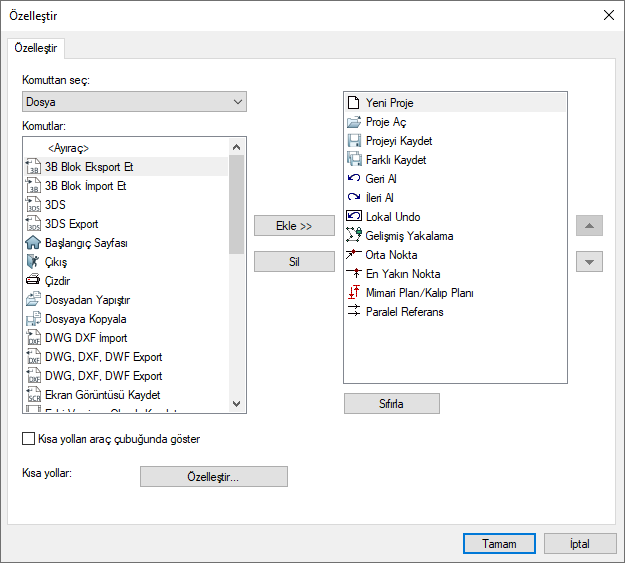This screenshot has height=563, width=625.
Task: Click the Çizdir printer icon
Action: (33, 281)
